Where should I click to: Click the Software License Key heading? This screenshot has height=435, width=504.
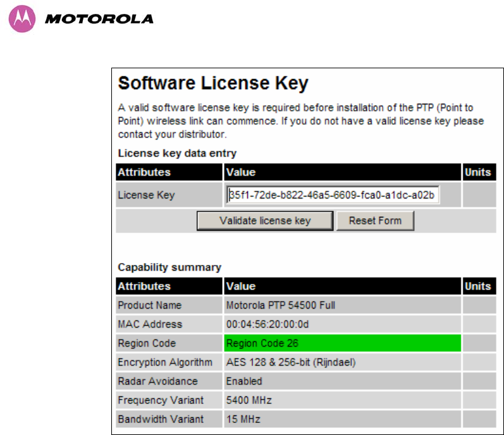(213, 83)
